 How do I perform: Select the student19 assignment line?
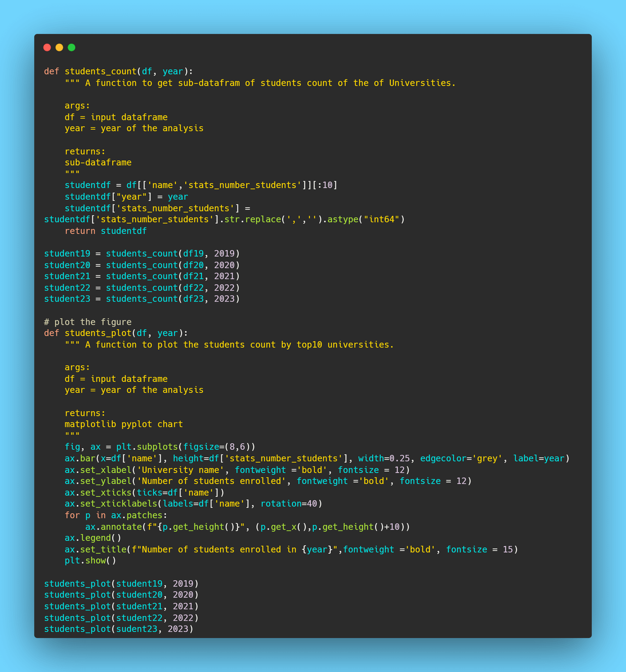pos(141,254)
